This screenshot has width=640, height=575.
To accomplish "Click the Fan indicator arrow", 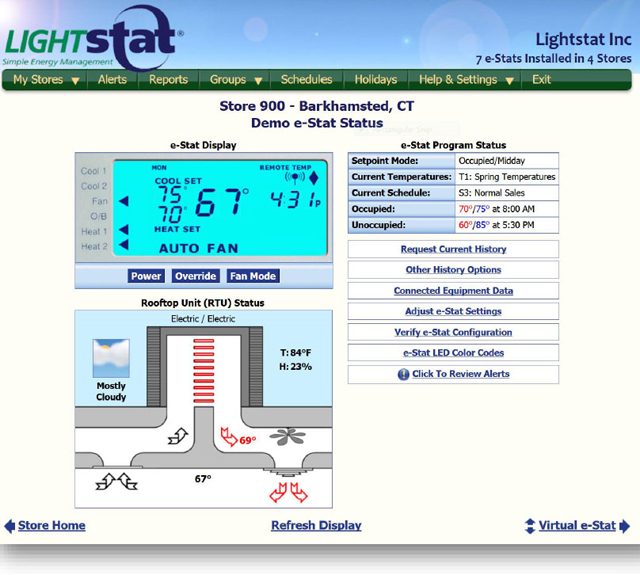I will pos(124,201).
